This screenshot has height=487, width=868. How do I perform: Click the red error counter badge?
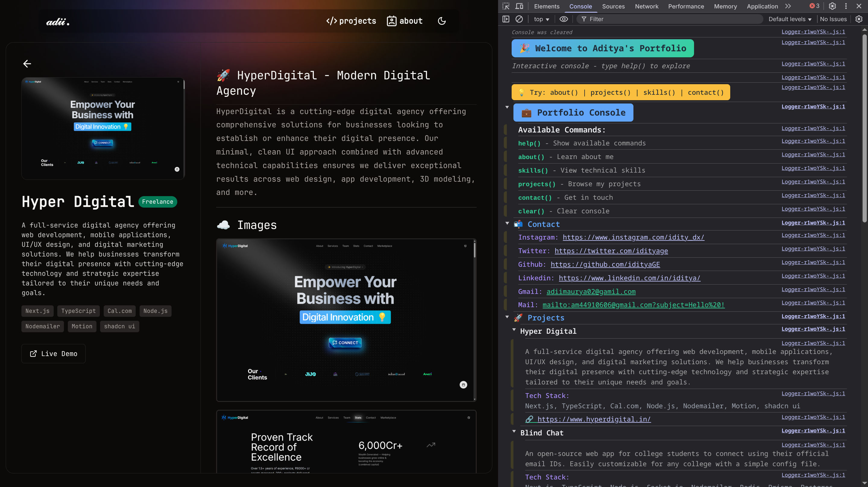pos(814,6)
